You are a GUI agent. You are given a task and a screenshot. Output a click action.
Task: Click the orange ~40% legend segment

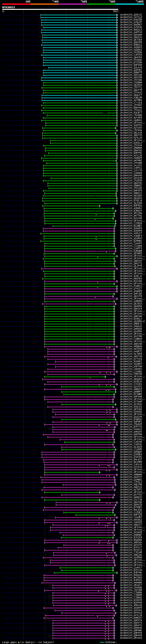(x=45, y=4)
